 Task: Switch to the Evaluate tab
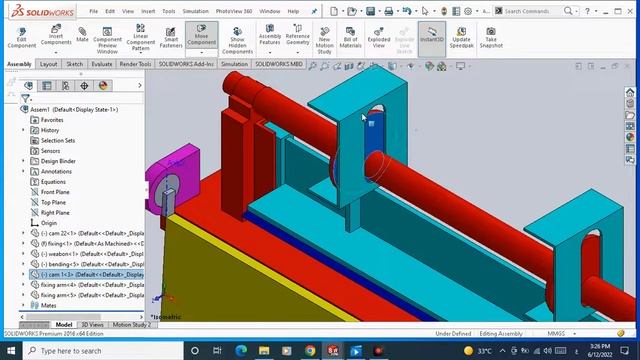pos(102,64)
